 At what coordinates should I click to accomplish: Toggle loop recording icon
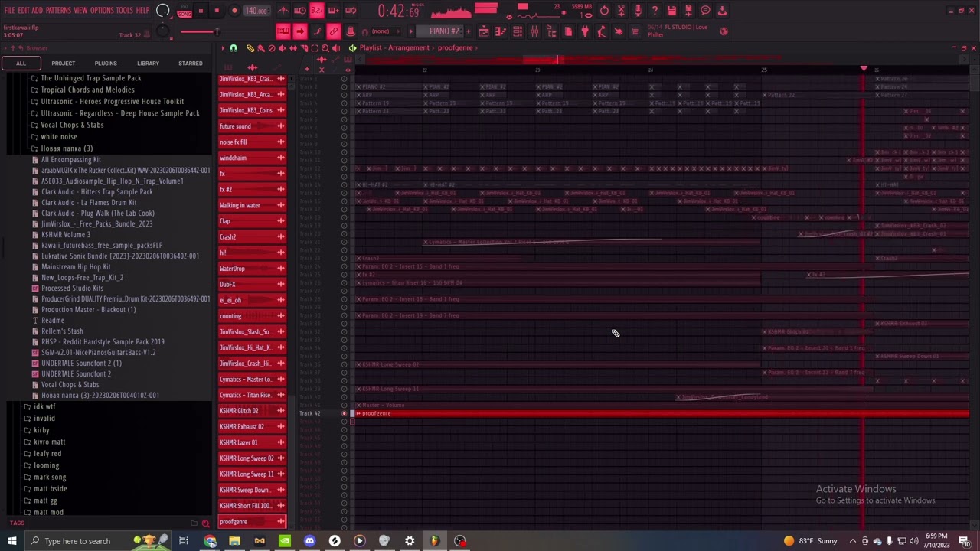[x=351, y=11]
